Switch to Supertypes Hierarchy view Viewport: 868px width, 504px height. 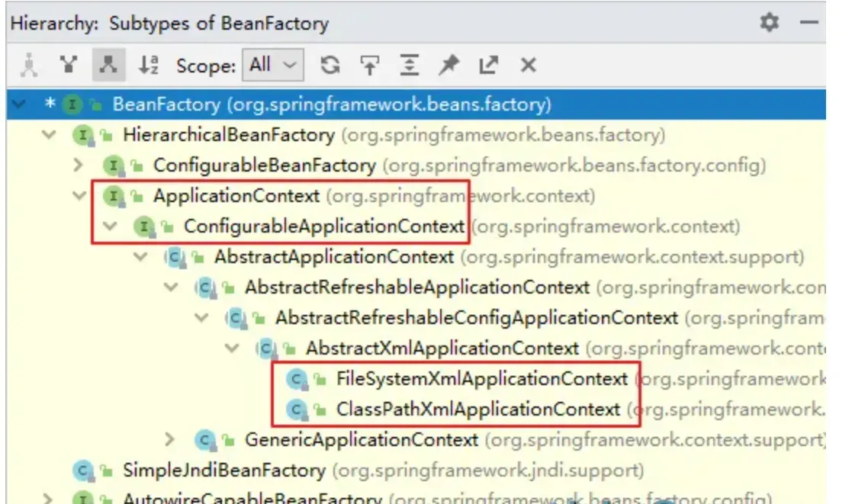[69, 66]
